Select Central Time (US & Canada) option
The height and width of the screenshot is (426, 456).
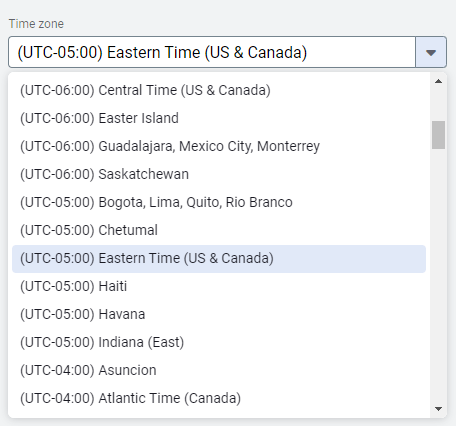point(219,90)
